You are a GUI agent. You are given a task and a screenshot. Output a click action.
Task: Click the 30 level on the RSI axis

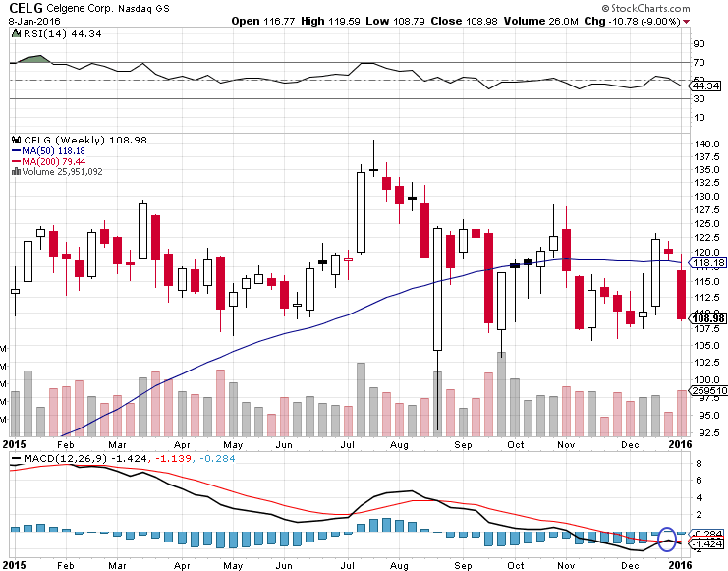699,98
